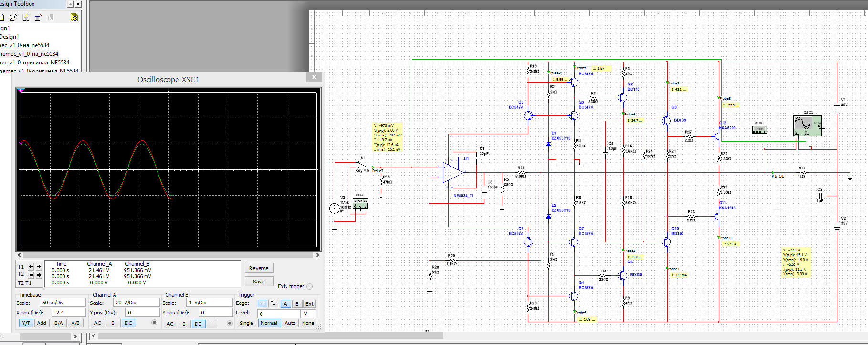Move cursor T2 left with arrow

tap(31, 275)
